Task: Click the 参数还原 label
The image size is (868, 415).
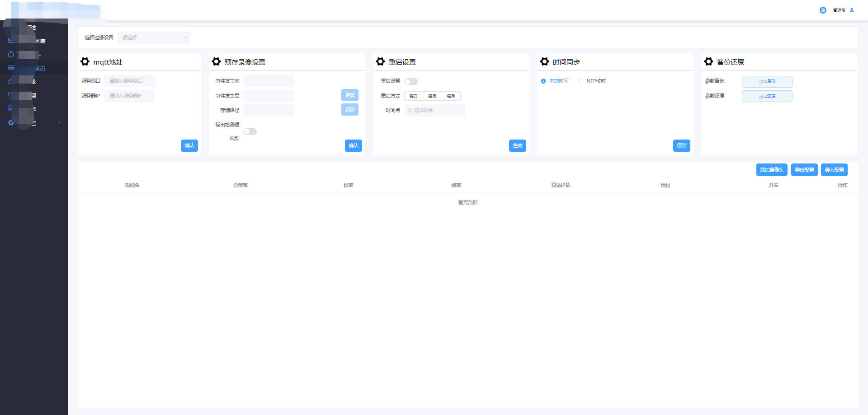Action: [715, 96]
